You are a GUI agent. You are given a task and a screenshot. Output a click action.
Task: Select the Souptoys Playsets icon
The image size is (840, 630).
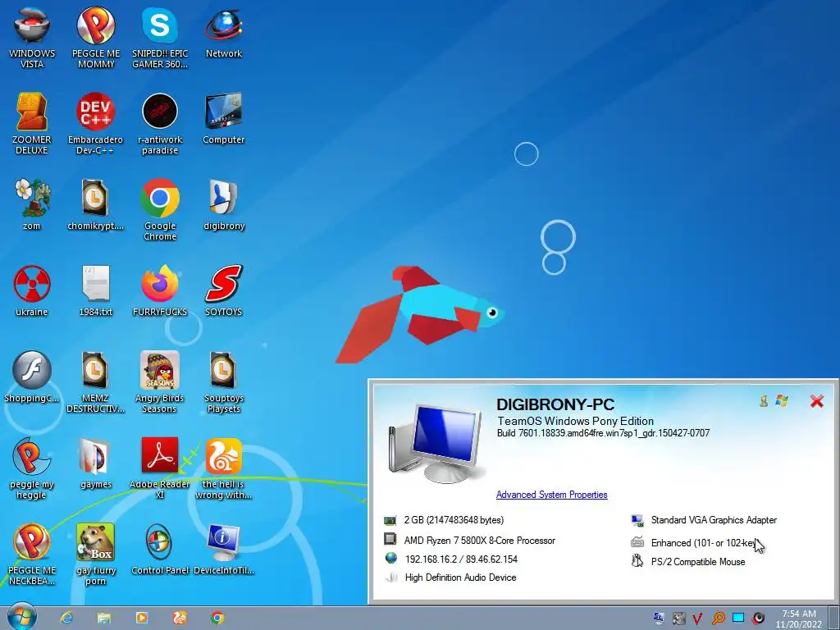click(x=224, y=382)
